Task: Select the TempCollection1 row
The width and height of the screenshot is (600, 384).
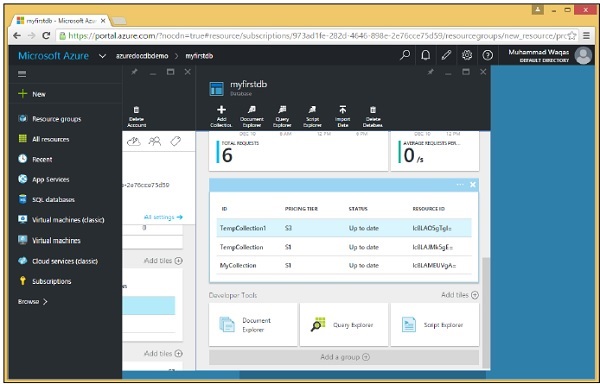Action: (x=344, y=228)
